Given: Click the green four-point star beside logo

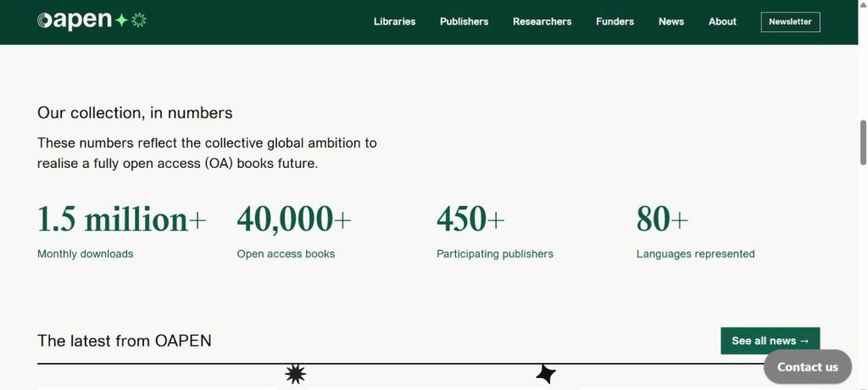Looking at the screenshot, I should (121, 20).
